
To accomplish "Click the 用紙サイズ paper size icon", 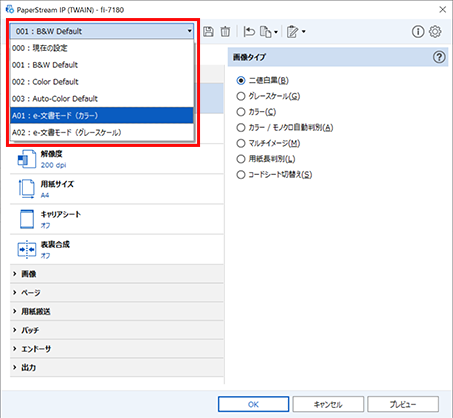I will 27,189.
